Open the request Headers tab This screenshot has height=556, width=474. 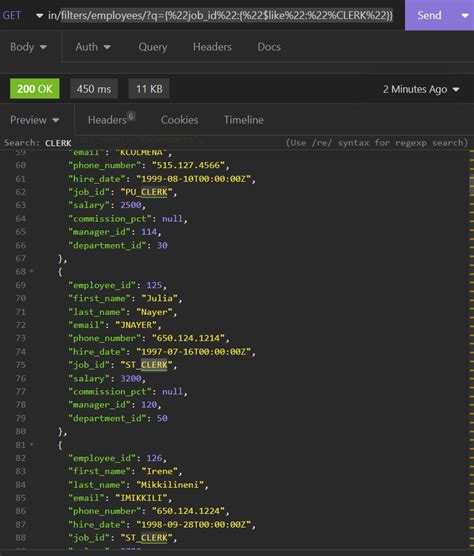pyautogui.click(x=212, y=47)
